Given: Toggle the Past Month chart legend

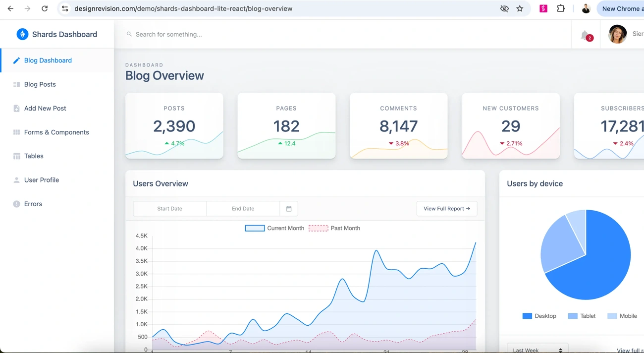Looking at the screenshot, I should point(334,228).
